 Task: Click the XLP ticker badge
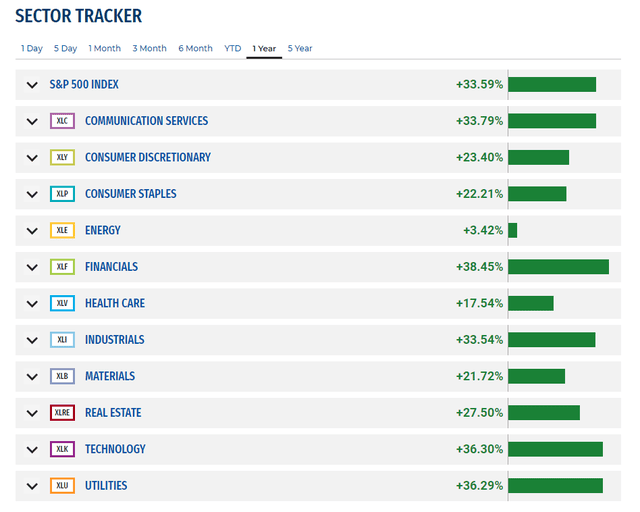(x=62, y=194)
